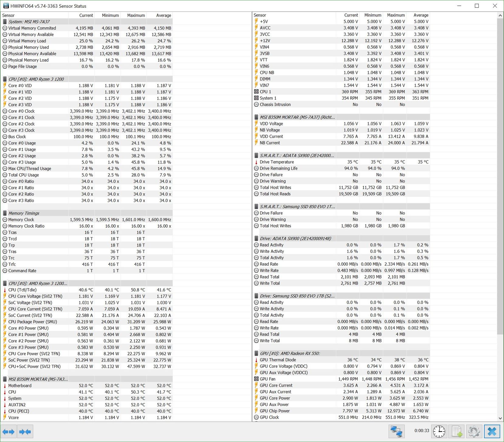Open sensor settings gear icon
The height and width of the screenshot is (442, 504).
click(474, 432)
